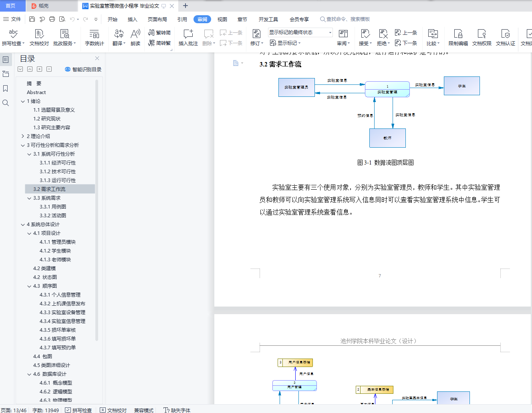Collapse the 4.3 顺序图 outline branch
The image size is (532, 413).
tap(29, 286)
